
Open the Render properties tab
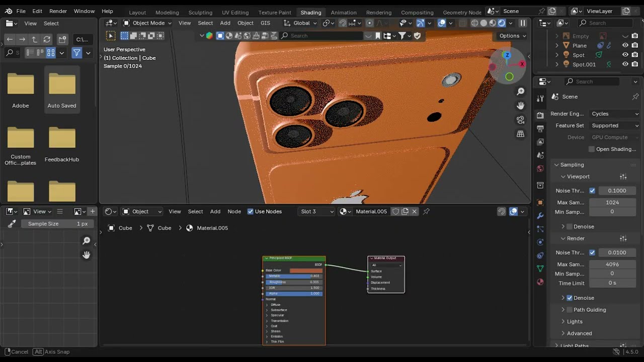click(x=540, y=115)
